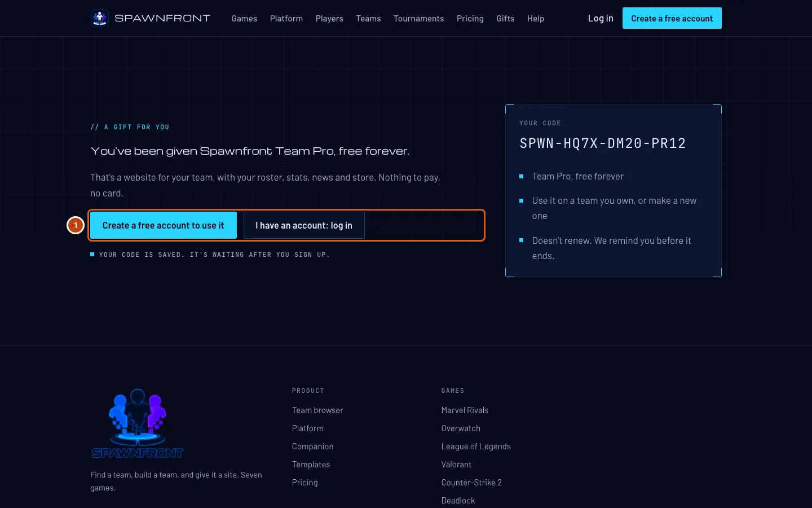Click Create a free account to use it
Screen dimensions: 812x508
(164, 225)
